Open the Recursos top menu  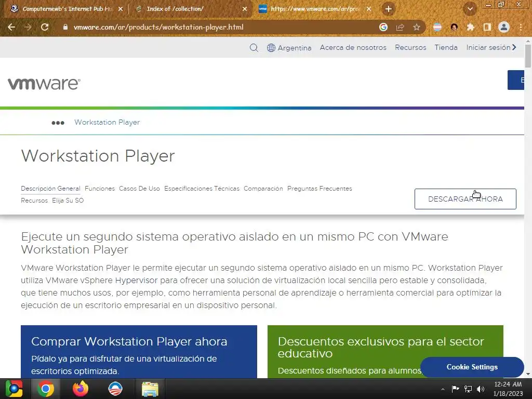coord(410,47)
